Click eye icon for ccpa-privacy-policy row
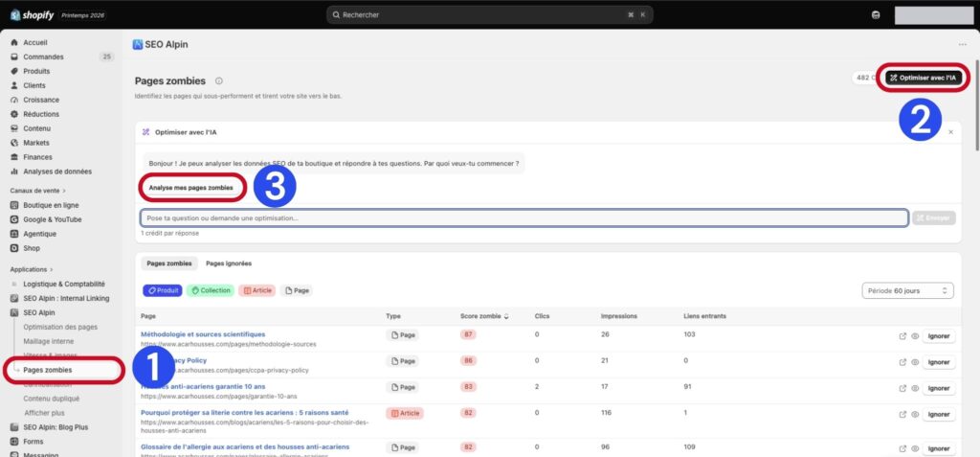The width and height of the screenshot is (980, 457). click(x=914, y=362)
